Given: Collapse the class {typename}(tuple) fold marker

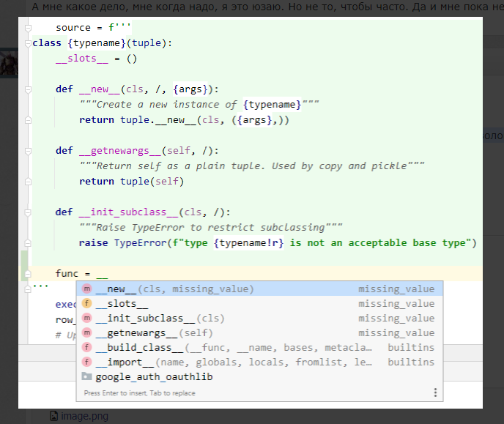Looking at the screenshot, I should pos(29,43).
